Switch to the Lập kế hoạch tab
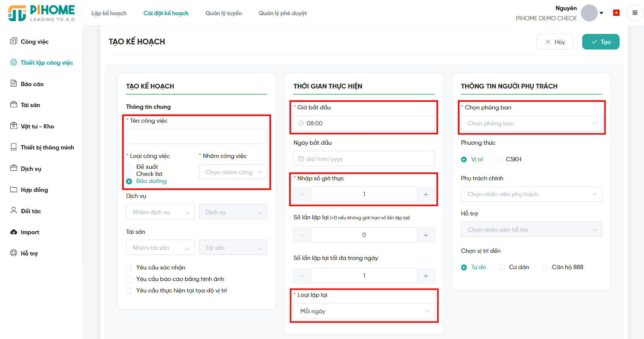644x339 pixels. tap(109, 13)
